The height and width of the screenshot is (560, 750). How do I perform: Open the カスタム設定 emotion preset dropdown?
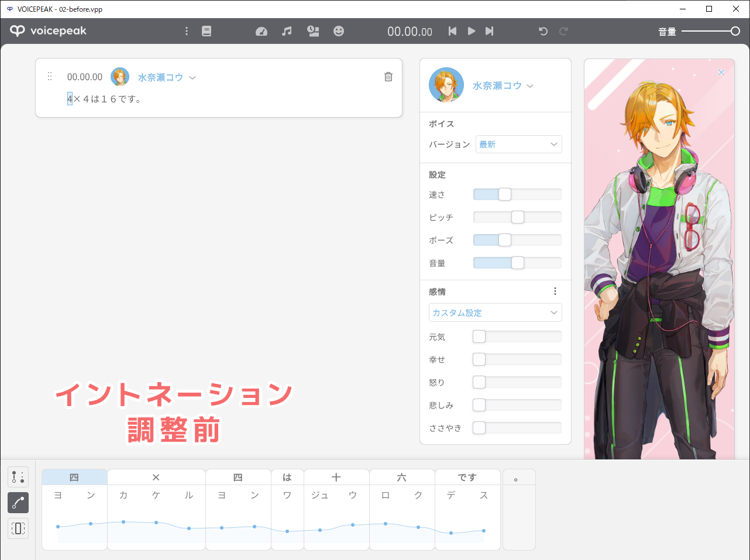click(496, 312)
